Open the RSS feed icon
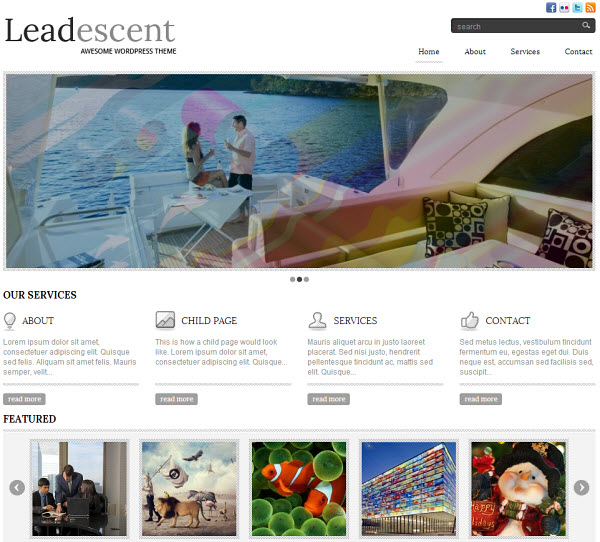The height and width of the screenshot is (542, 600). (x=590, y=7)
